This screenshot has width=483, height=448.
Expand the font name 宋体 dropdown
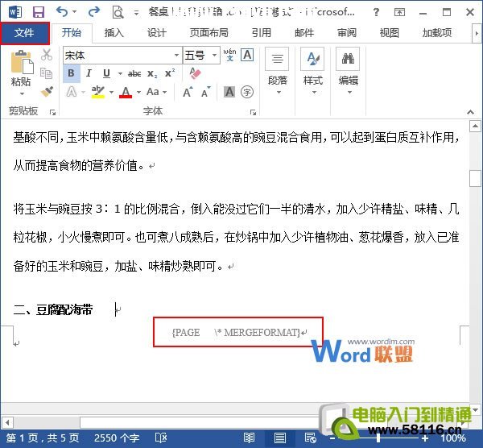click(176, 55)
